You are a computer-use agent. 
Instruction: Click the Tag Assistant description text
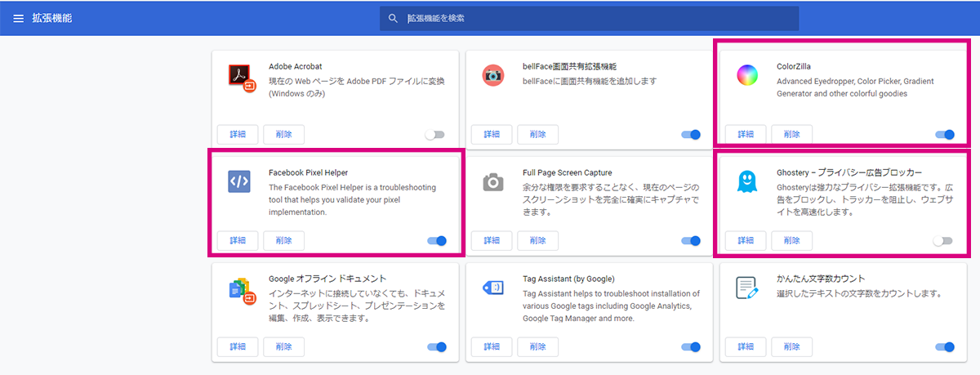611,306
